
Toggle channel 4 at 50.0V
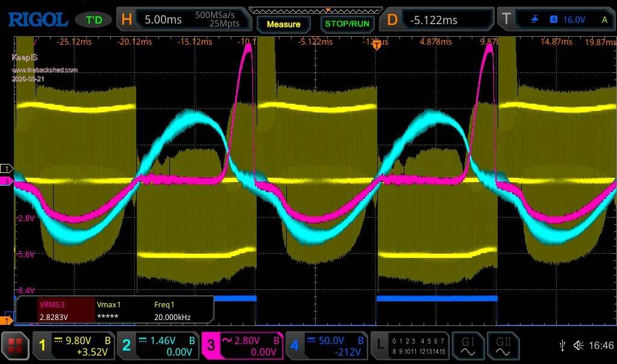(327, 345)
